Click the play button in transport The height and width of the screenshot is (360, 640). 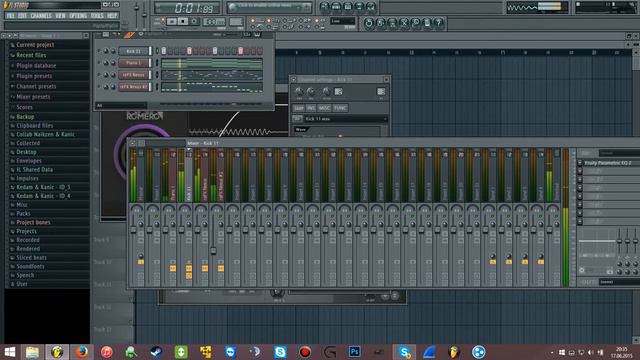[172, 21]
